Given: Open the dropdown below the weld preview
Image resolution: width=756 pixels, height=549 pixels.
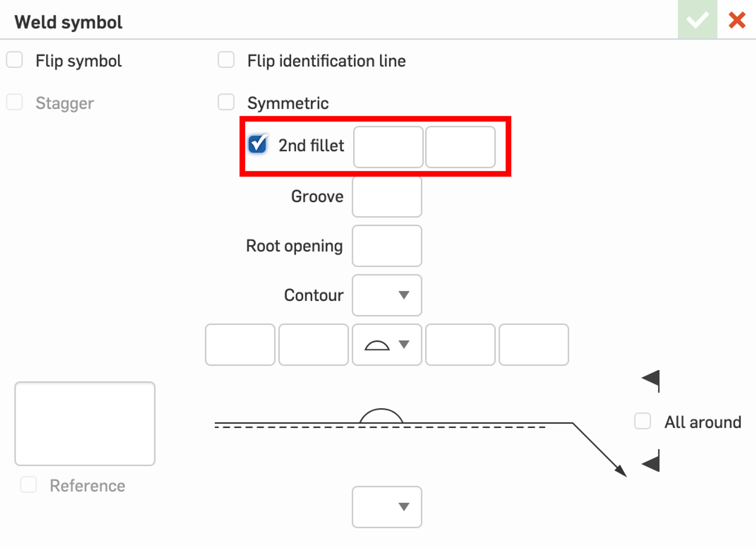Looking at the screenshot, I should coord(387,506).
